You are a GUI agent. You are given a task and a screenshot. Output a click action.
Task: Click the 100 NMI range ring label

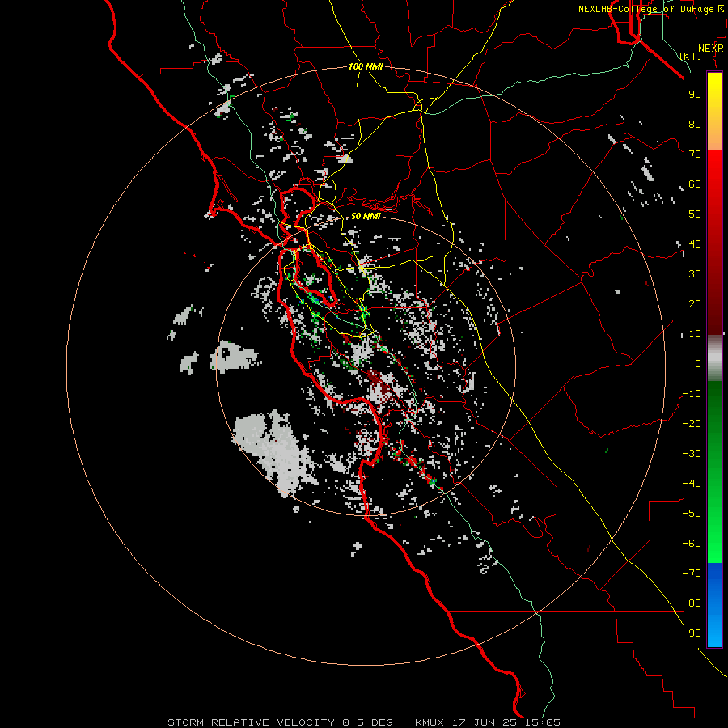366,66
